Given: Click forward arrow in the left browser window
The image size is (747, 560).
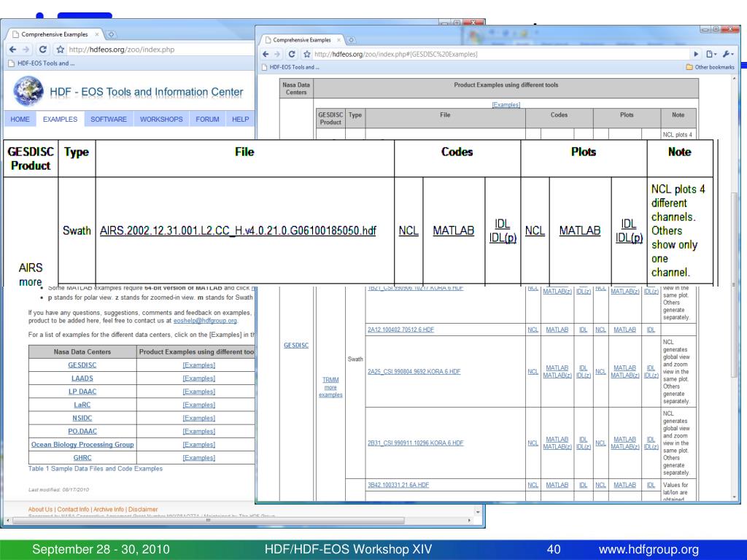Looking at the screenshot, I should [26, 49].
